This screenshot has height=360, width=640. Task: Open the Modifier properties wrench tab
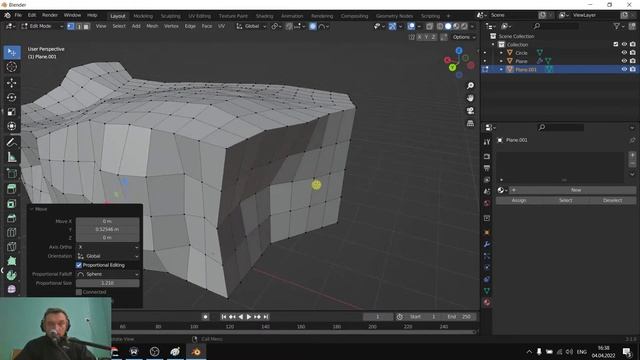click(x=487, y=244)
